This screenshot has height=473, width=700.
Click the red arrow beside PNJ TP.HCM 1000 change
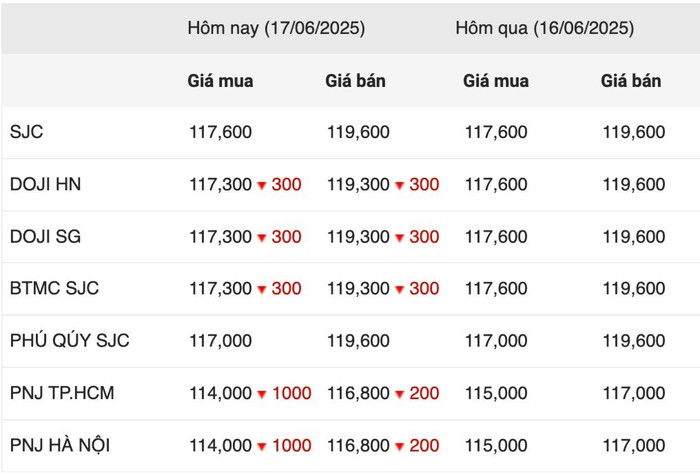point(262,394)
